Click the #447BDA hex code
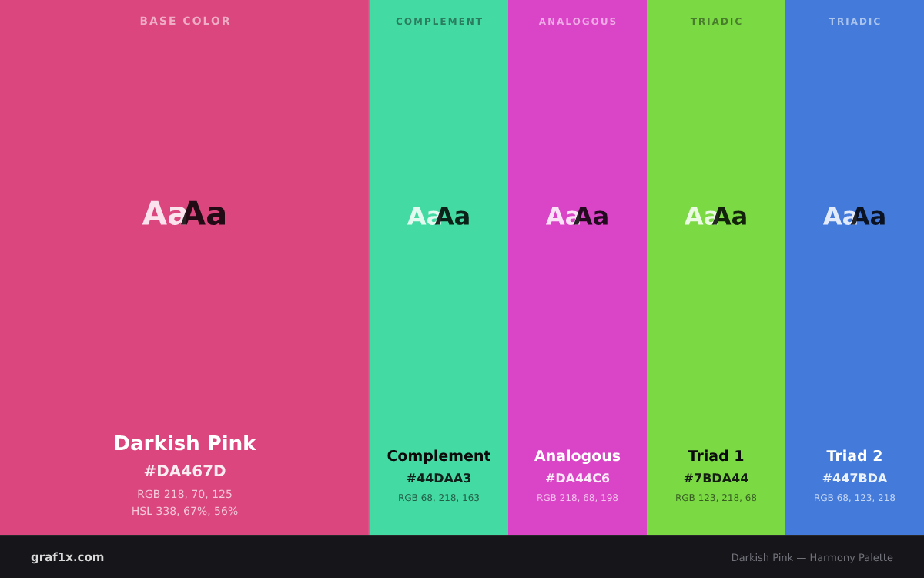 click(855, 479)
